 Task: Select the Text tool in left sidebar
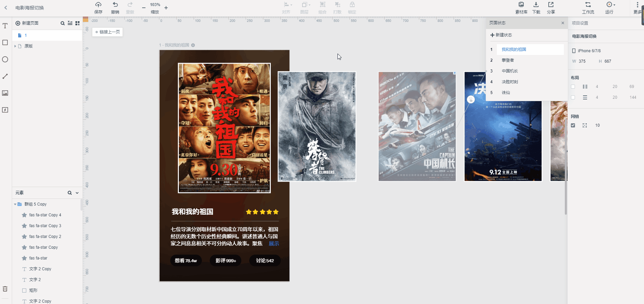point(5,26)
